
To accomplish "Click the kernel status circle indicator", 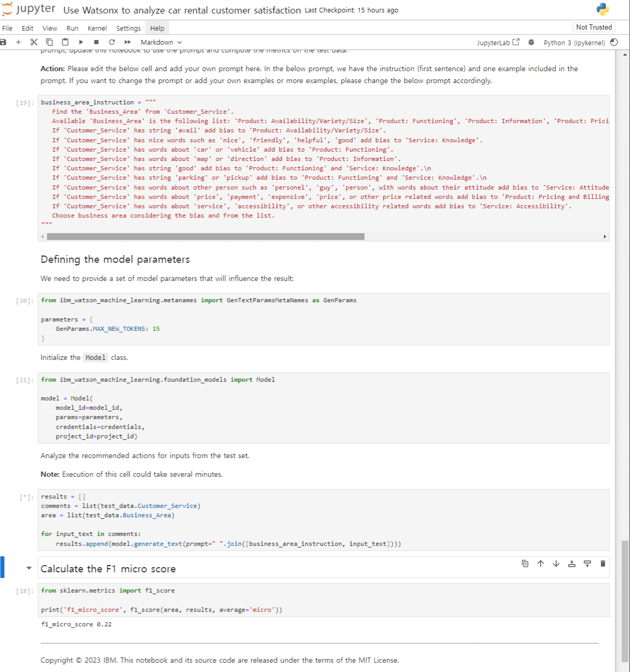I will (614, 42).
